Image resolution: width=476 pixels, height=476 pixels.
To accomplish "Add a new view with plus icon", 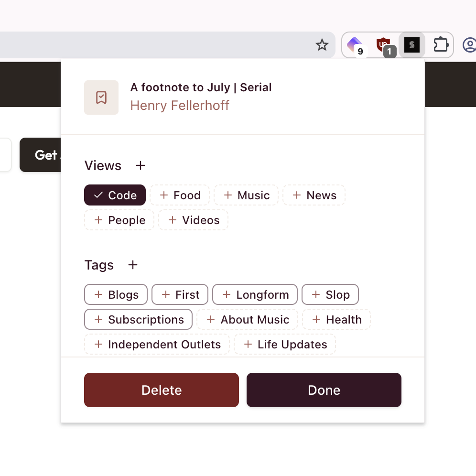I will coord(140,165).
